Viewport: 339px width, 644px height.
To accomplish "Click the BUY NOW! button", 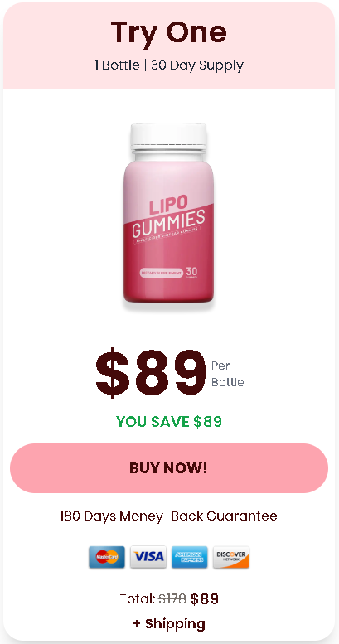I will (x=169, y=467).
